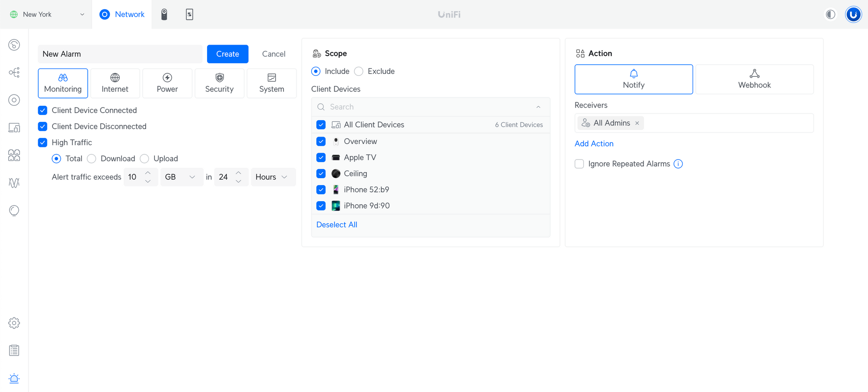This screenshot has width=868, height=392.
Task: Switch to the Security alarm tab
Action: pyautogui.click(x=219, y=83)
